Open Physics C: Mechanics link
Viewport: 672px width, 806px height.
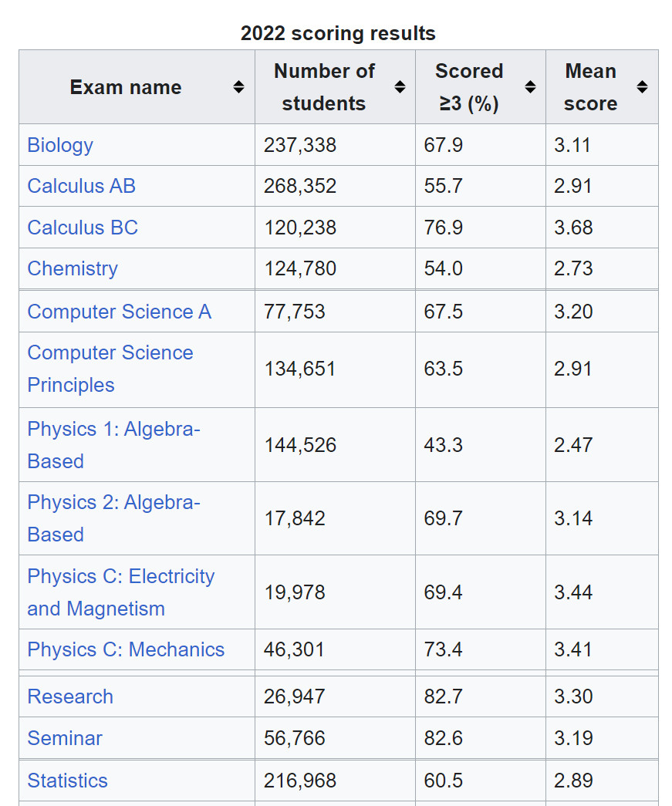point(126,649)
